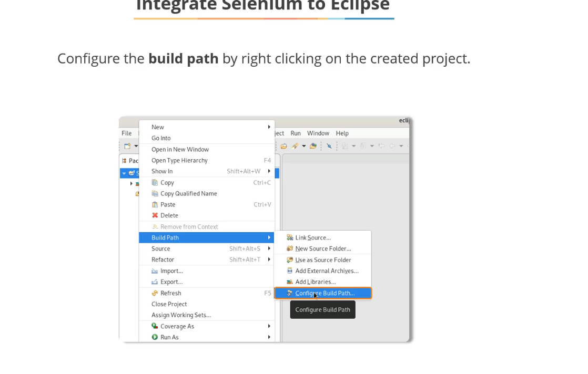
Task: Open the Help menu
Action: pyautogui.click(x=342, y=133)
